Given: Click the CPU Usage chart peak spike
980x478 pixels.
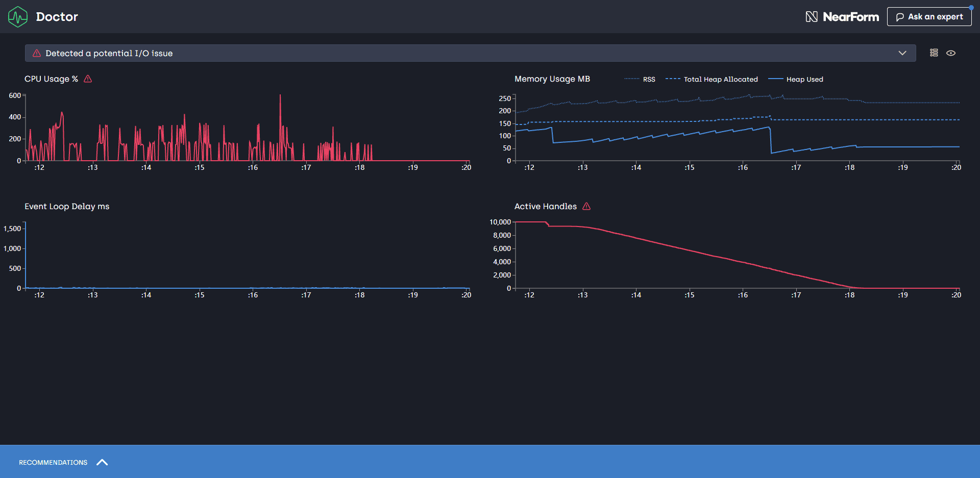Looking at the screenshot, I should coord(280,97).
